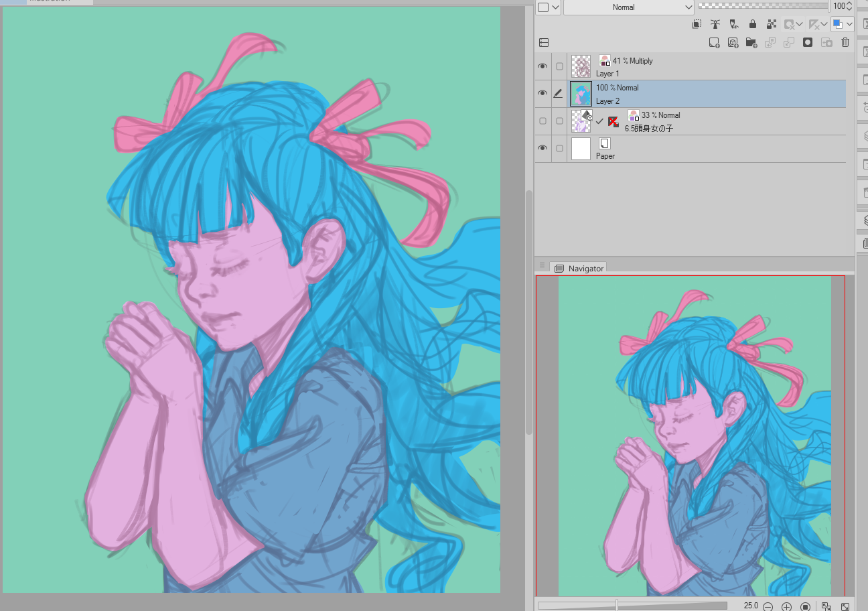Click the '100 % Normal' text

click(617, 88)
